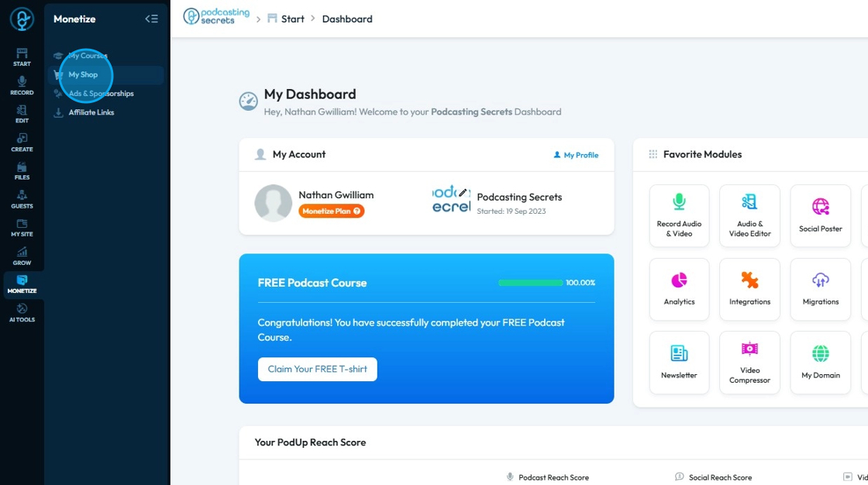Click Your PodUp Reach Score heading
The width and height of the screenshot is (868, 485).
[x=310, y=442]
